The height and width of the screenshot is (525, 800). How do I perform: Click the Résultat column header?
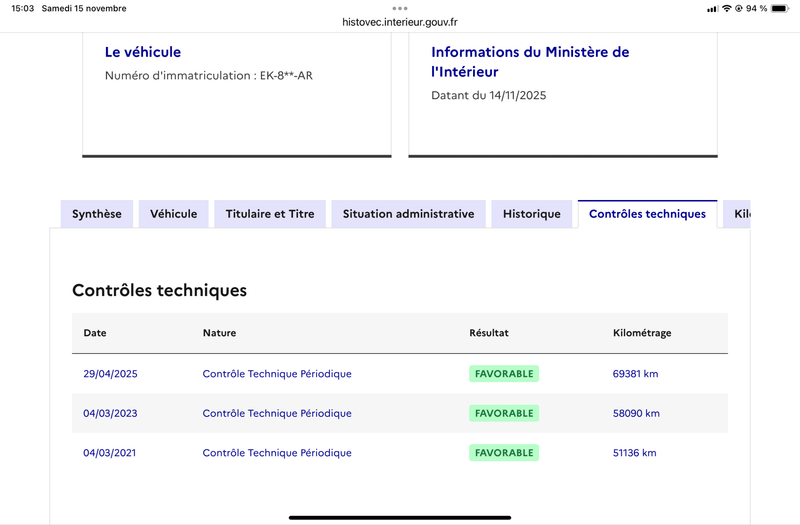coord(489,333)
